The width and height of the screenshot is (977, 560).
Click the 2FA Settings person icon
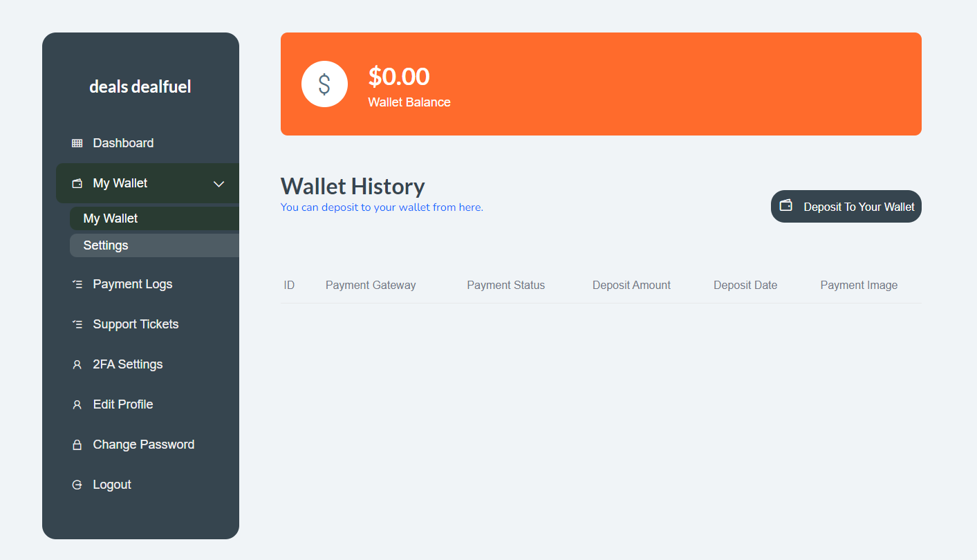tap(77, 364)
